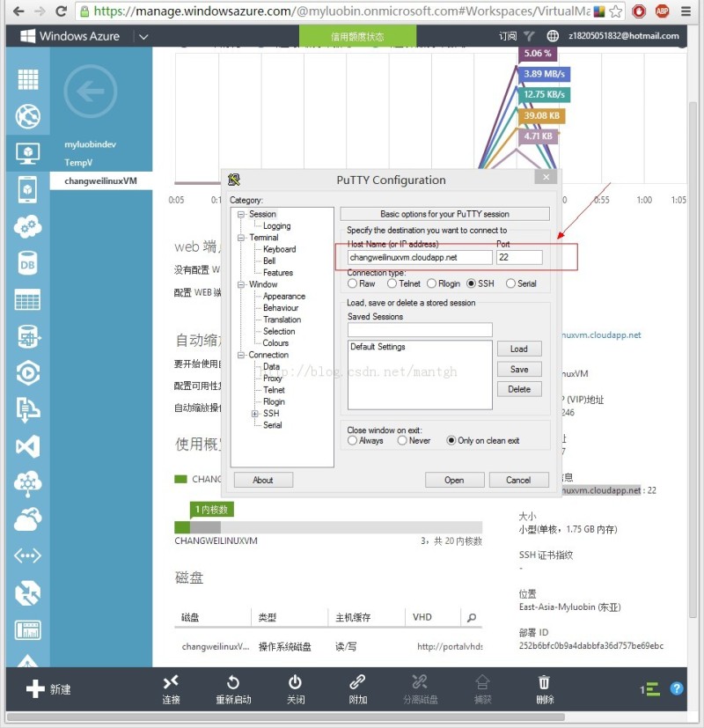Open the blue help question mark icon

point(677,688)
